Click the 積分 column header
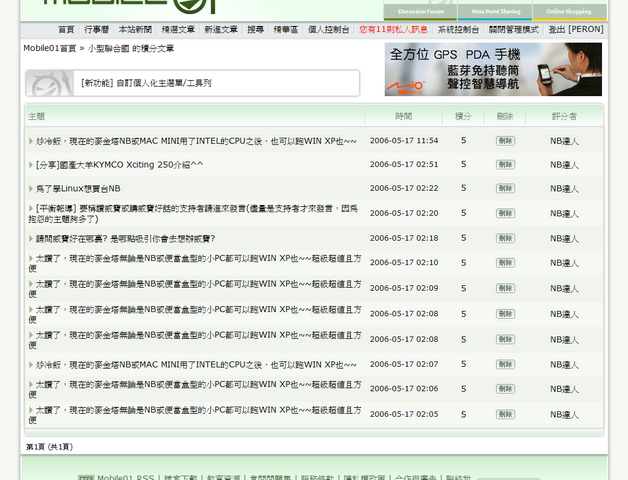The image size is (628, 480). (463, 116)
